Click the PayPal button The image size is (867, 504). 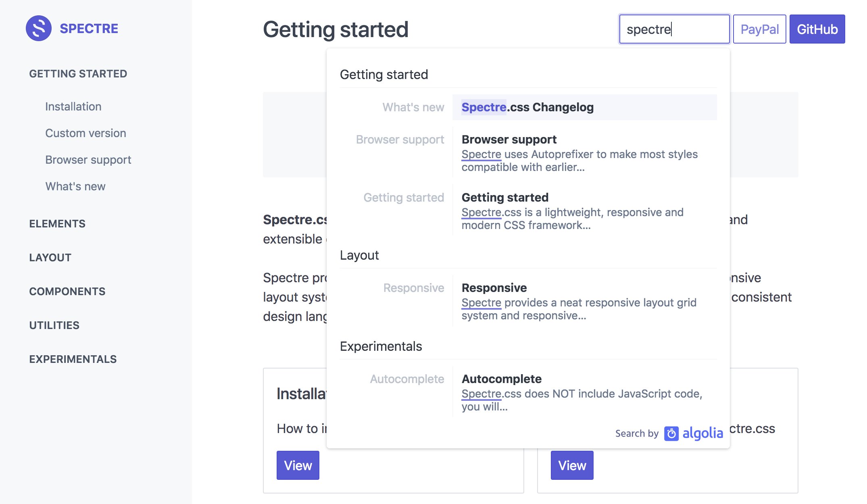760,29
